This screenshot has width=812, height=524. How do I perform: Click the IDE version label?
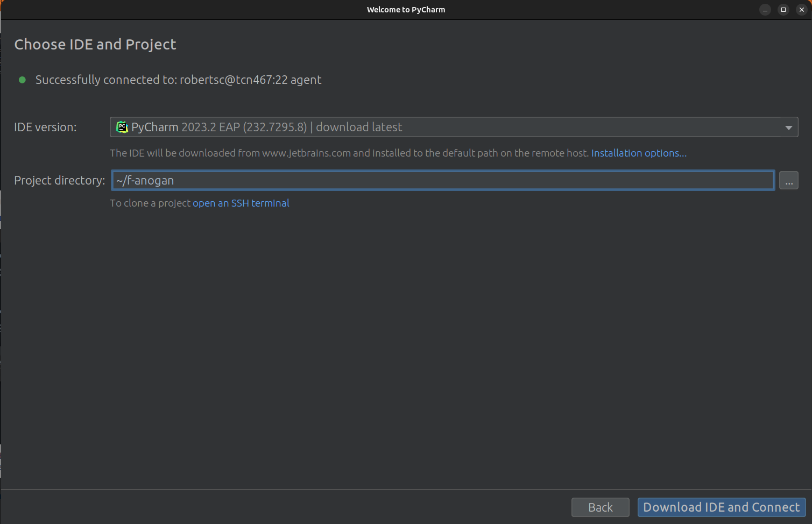pos(45,128)
